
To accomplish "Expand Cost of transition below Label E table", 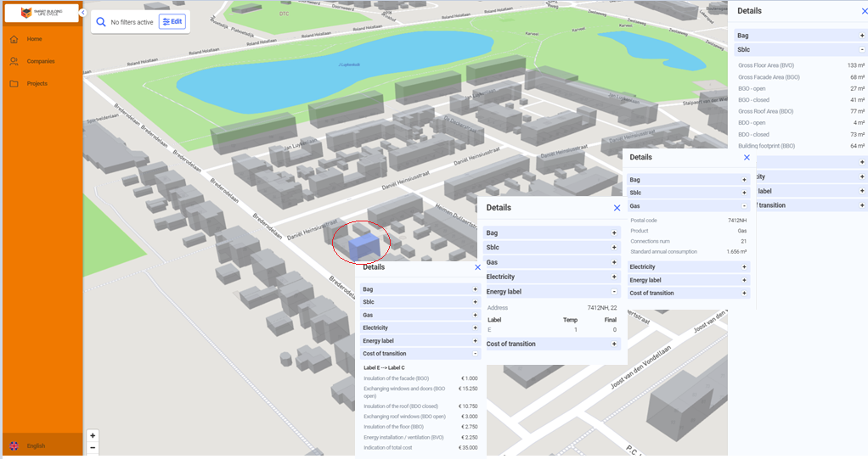I will click(614, 344).
